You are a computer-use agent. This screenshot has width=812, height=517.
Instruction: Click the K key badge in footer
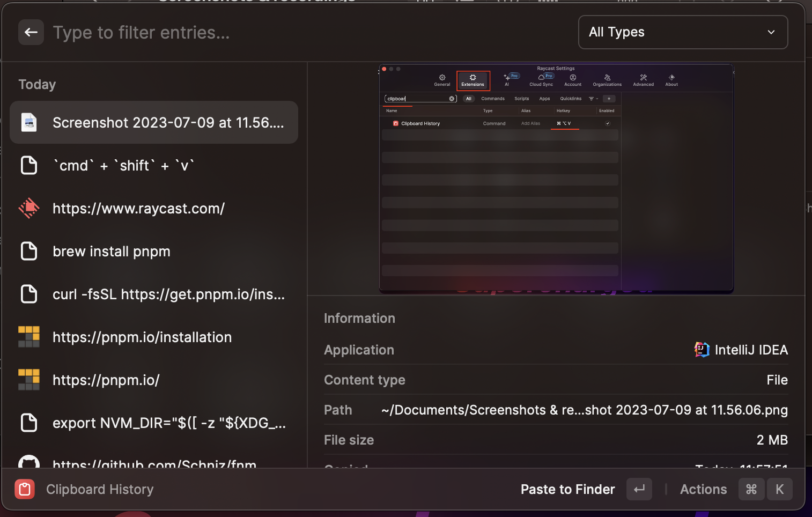point(780,489)
